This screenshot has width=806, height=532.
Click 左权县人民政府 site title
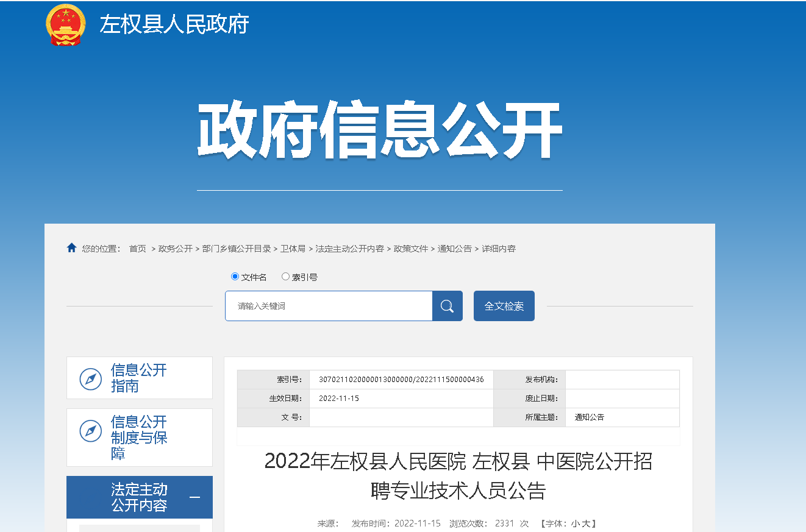click(174, 24)
